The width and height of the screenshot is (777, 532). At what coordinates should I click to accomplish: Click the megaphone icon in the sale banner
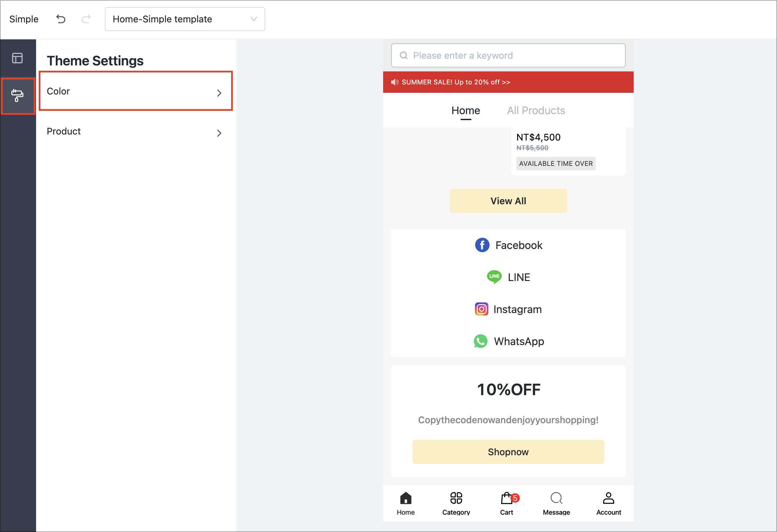click(x=395, y=82)
